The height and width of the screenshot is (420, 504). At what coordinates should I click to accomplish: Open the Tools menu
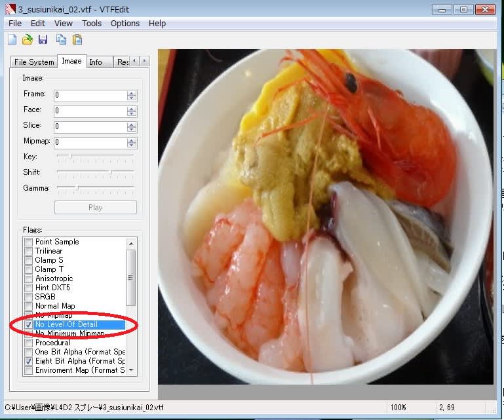pos(92,23)
